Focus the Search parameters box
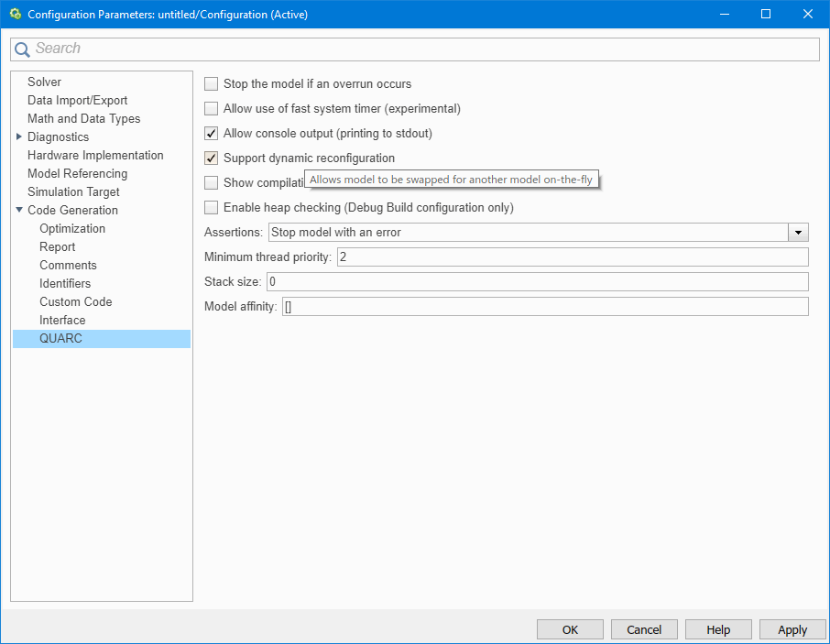This screenshot has width=830, height=644. coord(421,49)
